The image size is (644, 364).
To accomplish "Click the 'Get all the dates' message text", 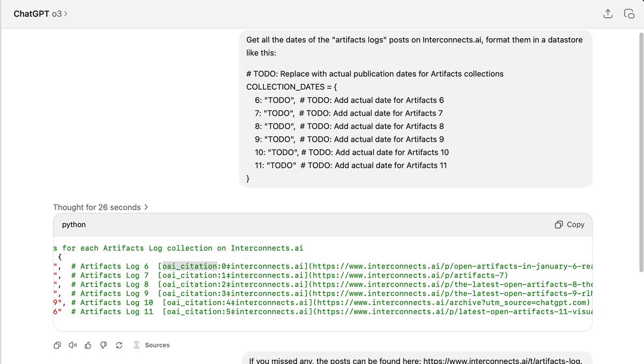I will pos(414,47).
